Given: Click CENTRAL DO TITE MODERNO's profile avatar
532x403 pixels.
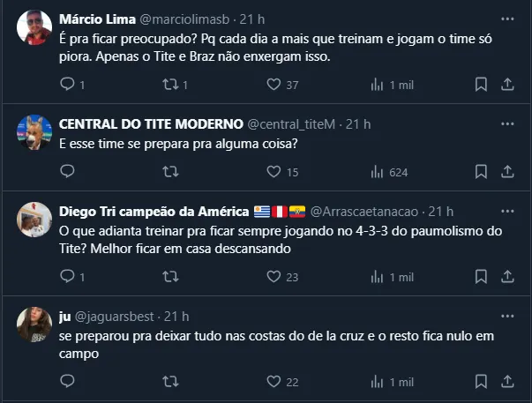Looking at the screenshot, I should (34, 132).
